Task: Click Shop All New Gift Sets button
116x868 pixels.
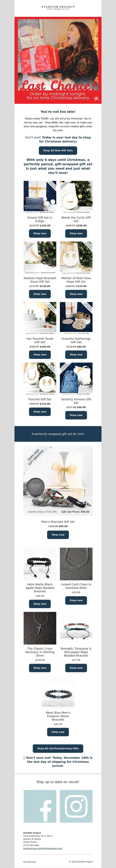Action: (x=58, y=151)
